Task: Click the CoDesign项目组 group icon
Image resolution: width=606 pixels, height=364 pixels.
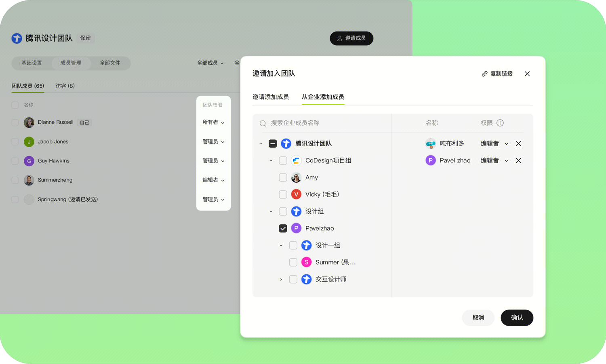Action: pos(296,160)
